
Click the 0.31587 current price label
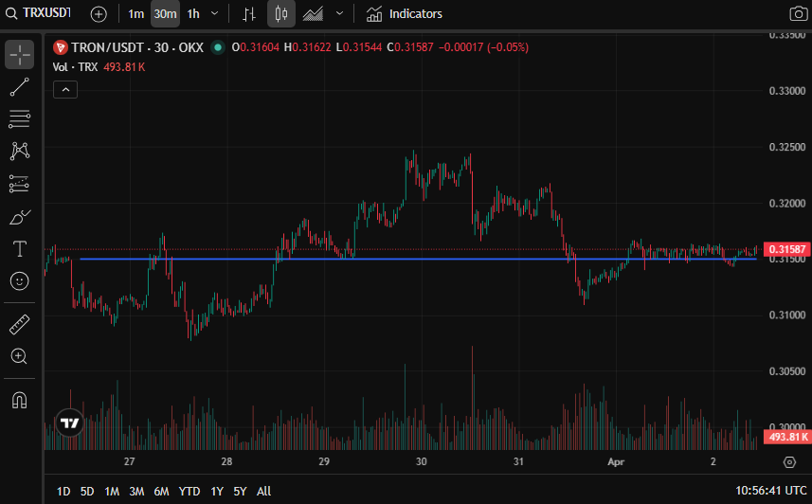tap(786, 249)
